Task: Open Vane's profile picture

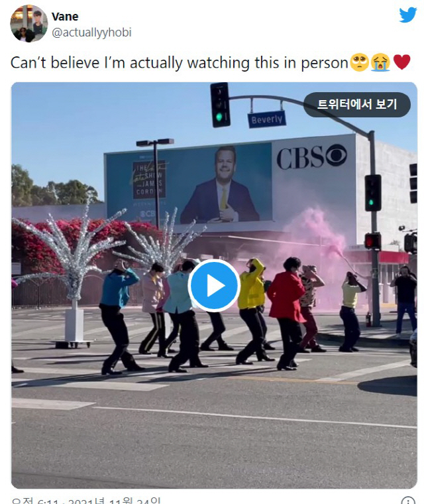Action: pos(29,23)
